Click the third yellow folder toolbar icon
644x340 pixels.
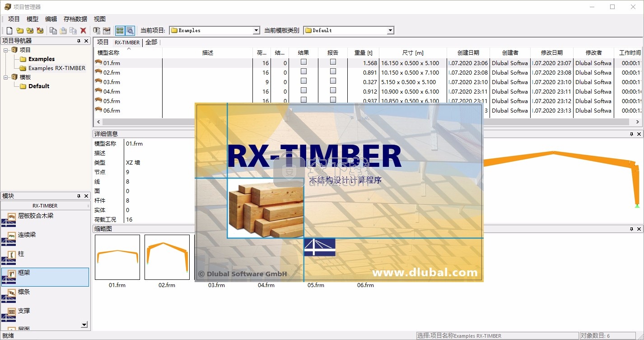30,31
